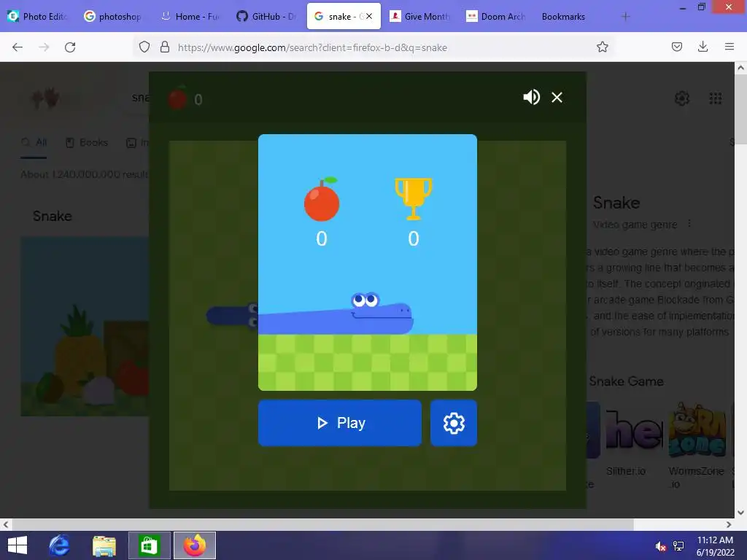Switch to photoshop Google tab
Image resolution: width=747 pixels, height=560 pixels.
[113, 16]
